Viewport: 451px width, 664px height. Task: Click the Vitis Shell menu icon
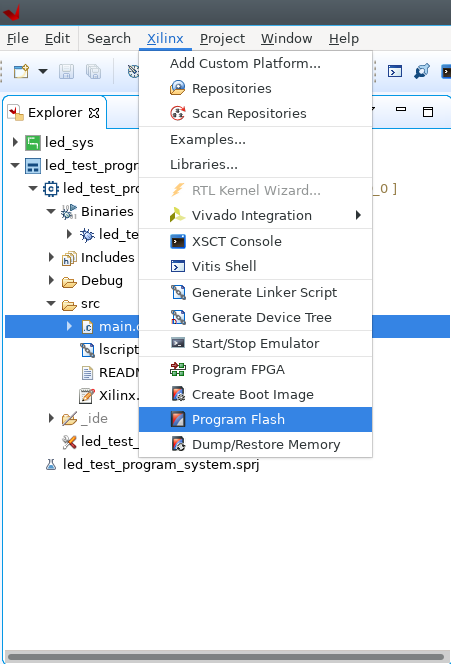pos(178,266)
